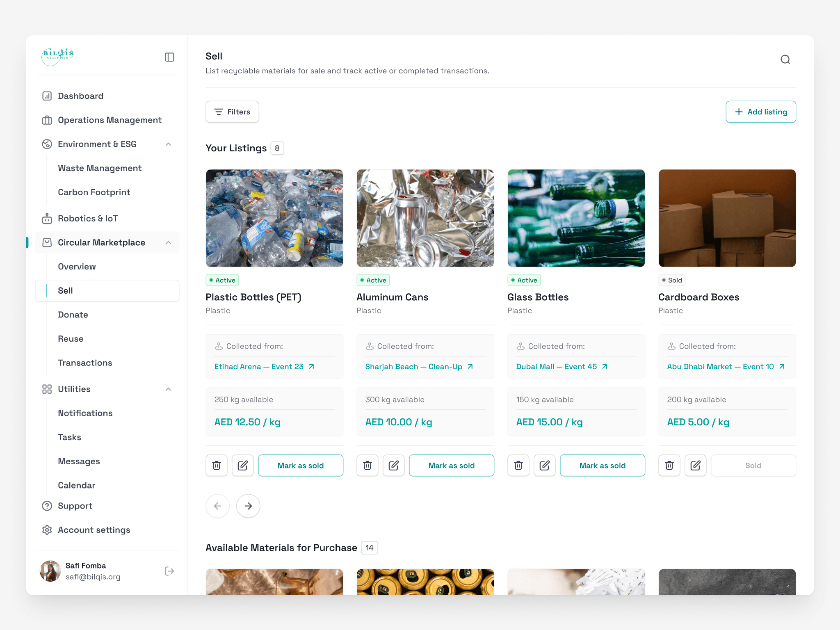
Task: Collapse the sidebar with the panel icon
Action: 169,57
